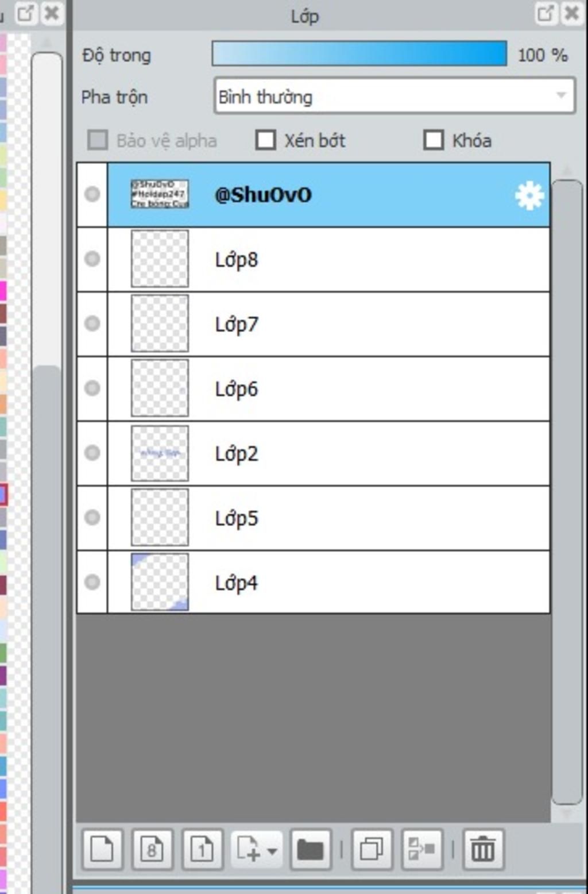Image resolution: width=588 pixels, height=894 pixels.
Task: Delete the selected layer with trash icon
Action: tap(483, 849)
